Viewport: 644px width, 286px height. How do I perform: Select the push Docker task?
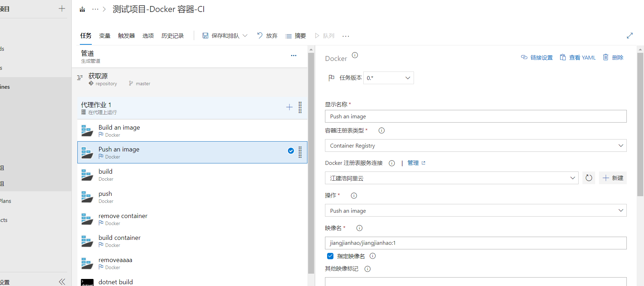[192, 197]
